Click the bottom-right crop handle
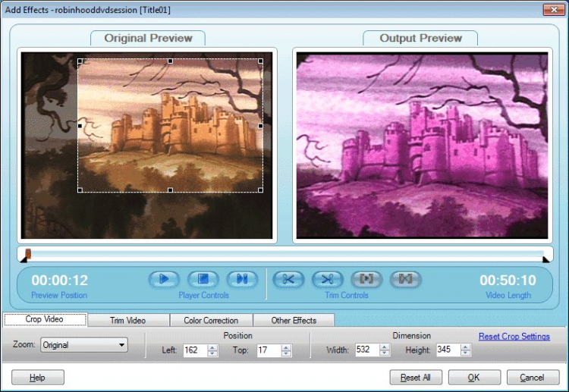 click(x=260, y=190)
